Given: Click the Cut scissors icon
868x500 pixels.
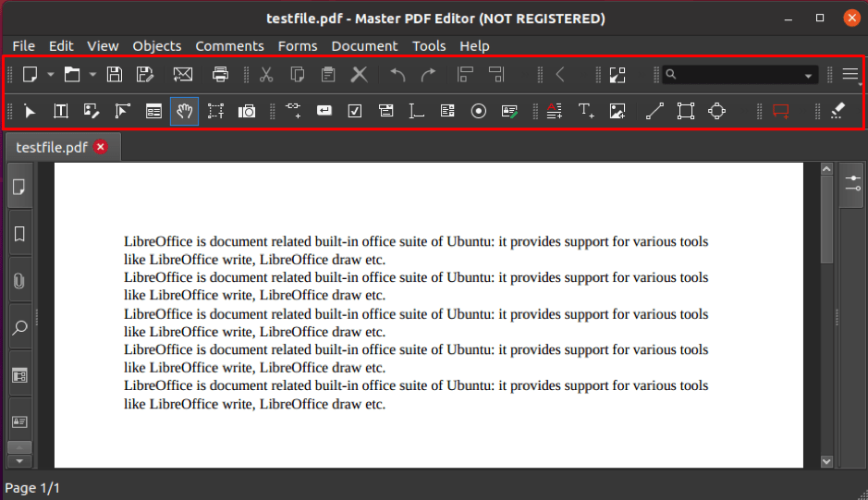Looking at the screenshot, I should (x=266, y=74).
